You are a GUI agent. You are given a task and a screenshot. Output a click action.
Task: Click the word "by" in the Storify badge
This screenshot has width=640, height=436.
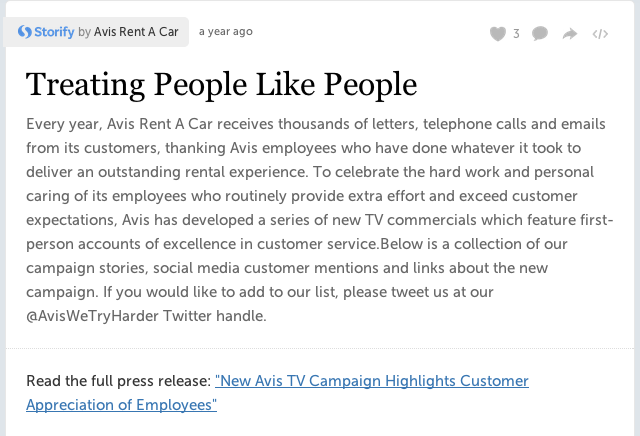pyautogui.click(x=84, y=32)
